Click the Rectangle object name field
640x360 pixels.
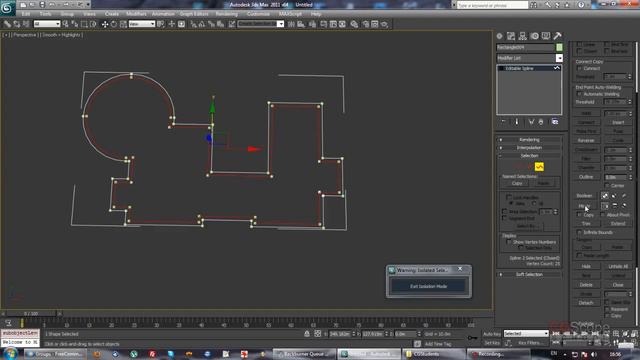pos(525,47)
